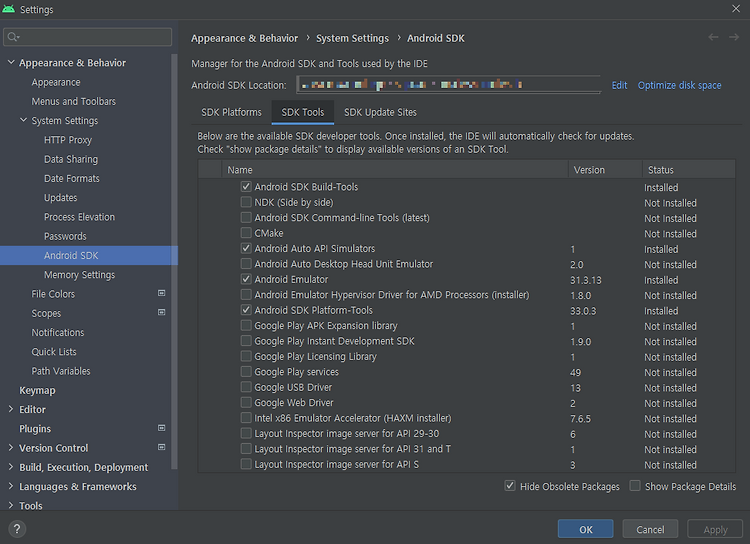
Task: Click the Android SDK Location field
Action: (448, 85)
